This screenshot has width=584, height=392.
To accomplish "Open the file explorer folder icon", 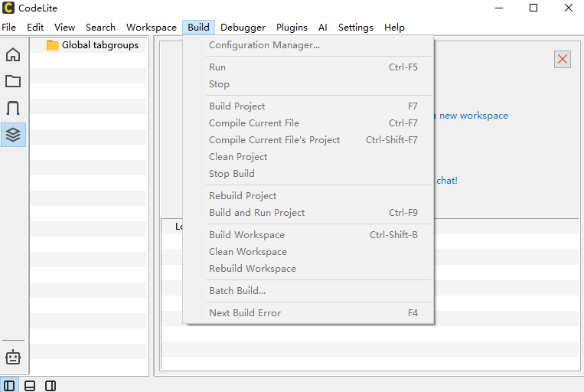I will pos(13,81).
